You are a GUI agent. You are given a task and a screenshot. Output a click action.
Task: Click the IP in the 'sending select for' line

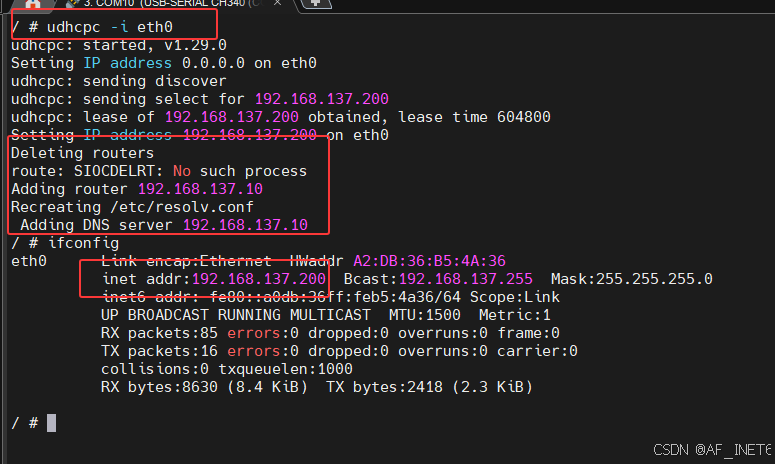coord(322,99)
